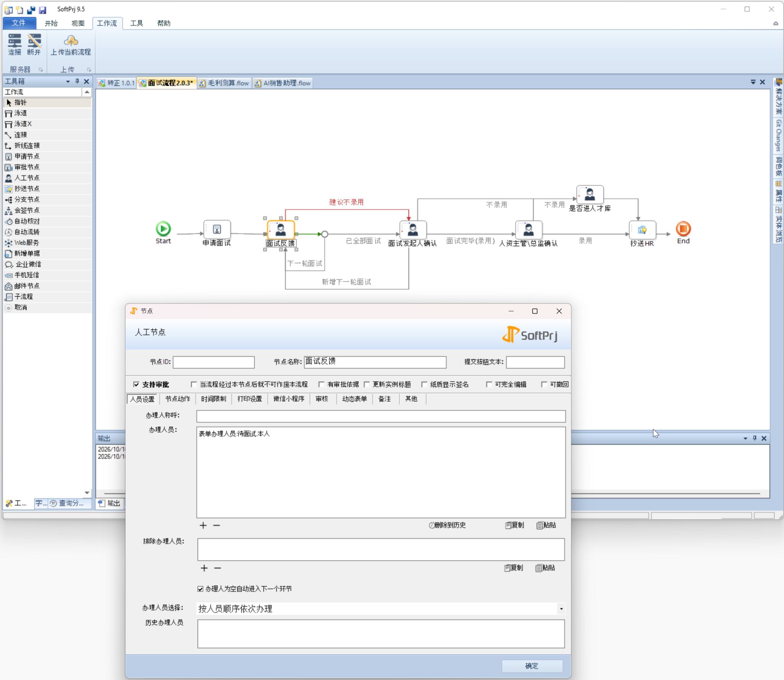This screenshot has width=784, height=680.
Task: Choose the 人工节点 tool
Action: click(x=47, y=178)
